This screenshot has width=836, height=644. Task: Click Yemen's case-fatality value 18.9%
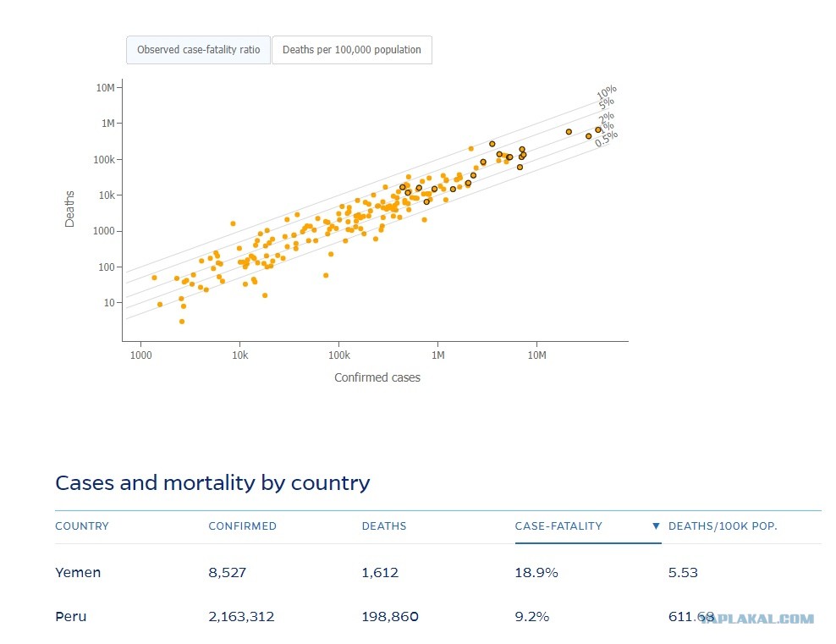tap(536, 573)
